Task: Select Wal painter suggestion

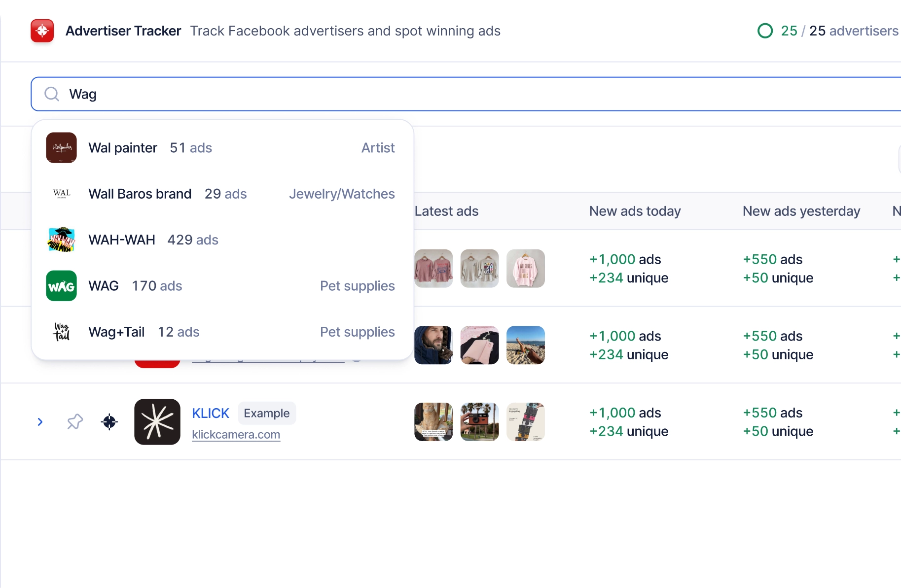Action: (222, 148)
